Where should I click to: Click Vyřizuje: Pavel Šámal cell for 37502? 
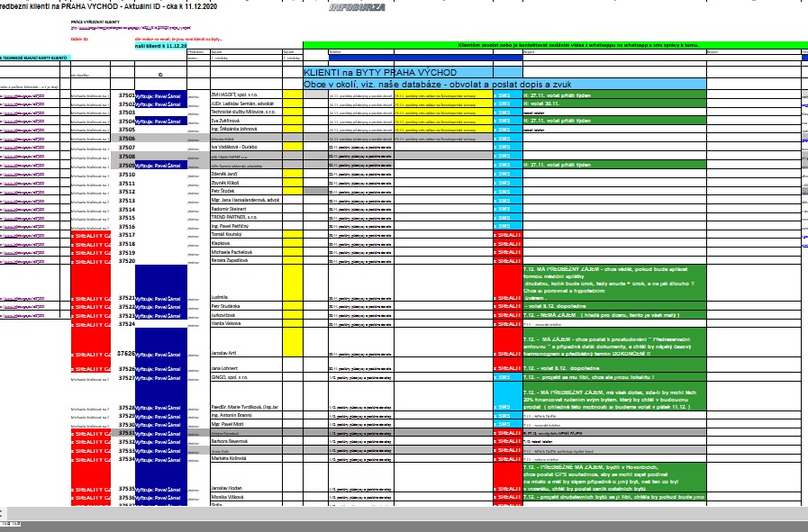click(160, 104)
